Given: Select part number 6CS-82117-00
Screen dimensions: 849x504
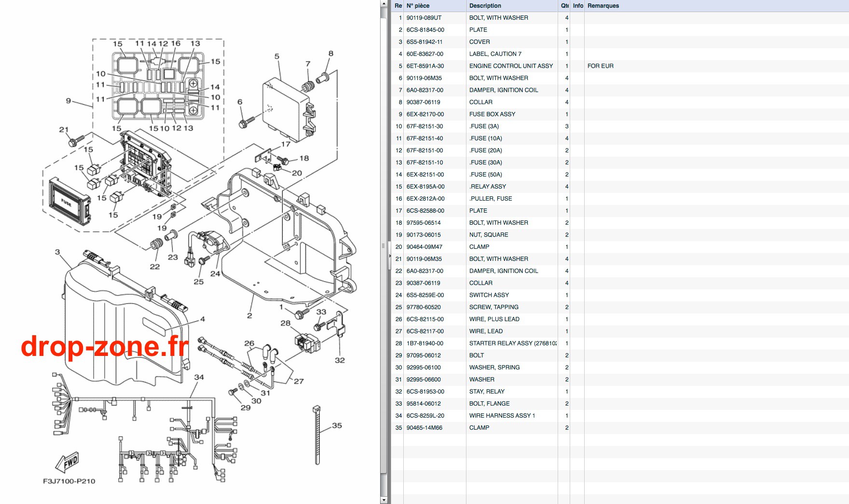Looking at the screenshot, I should click(425, 331).
